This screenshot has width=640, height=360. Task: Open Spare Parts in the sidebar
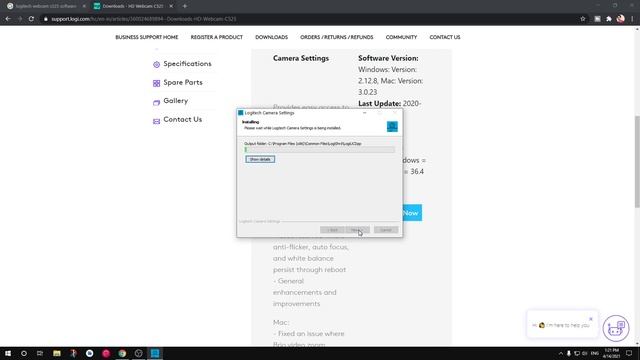pos(183,82)
